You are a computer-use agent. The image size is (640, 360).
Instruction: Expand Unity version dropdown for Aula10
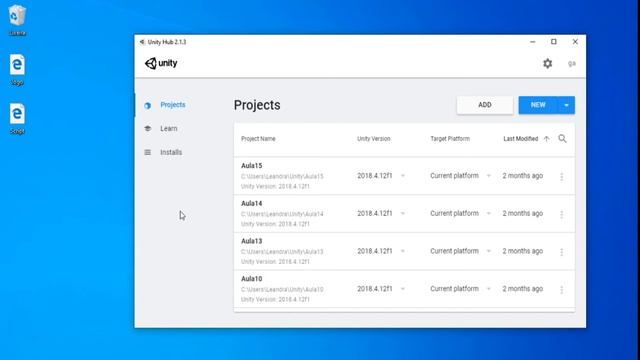(x=402, y=289)
